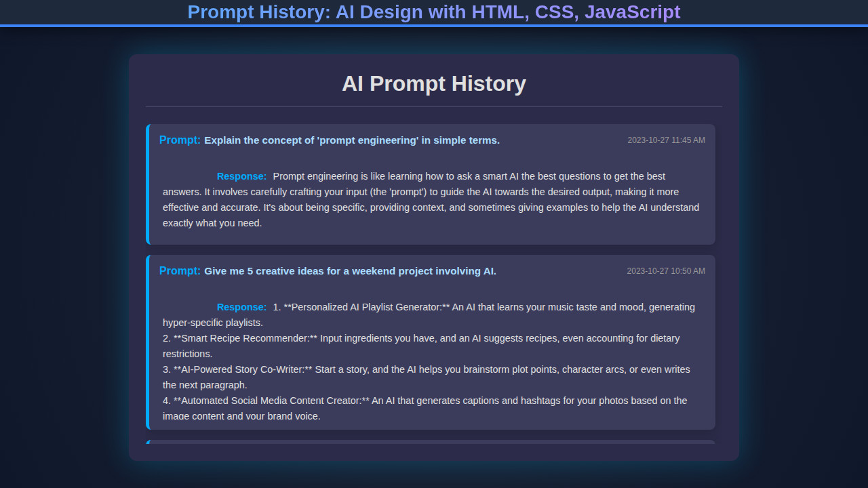Select the prompt engineering response paragraph

pyautogui.click(x=431, y=199)
